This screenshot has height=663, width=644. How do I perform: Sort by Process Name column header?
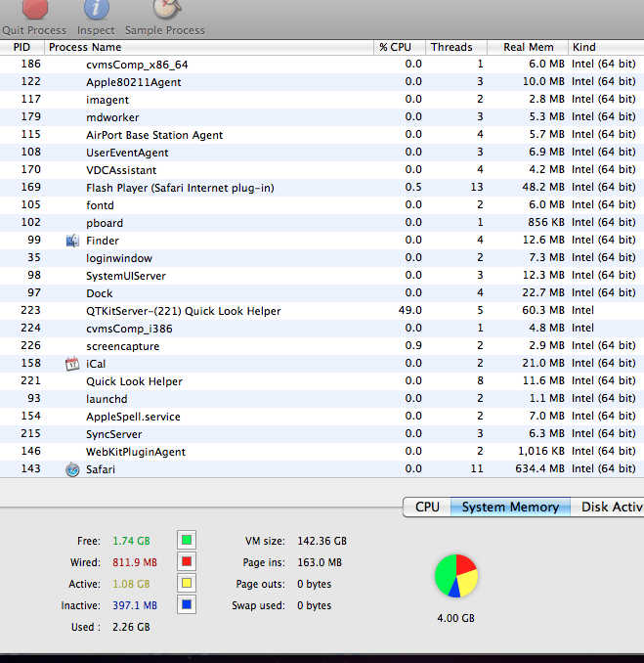pyautogui.click(x=209, y=47)
